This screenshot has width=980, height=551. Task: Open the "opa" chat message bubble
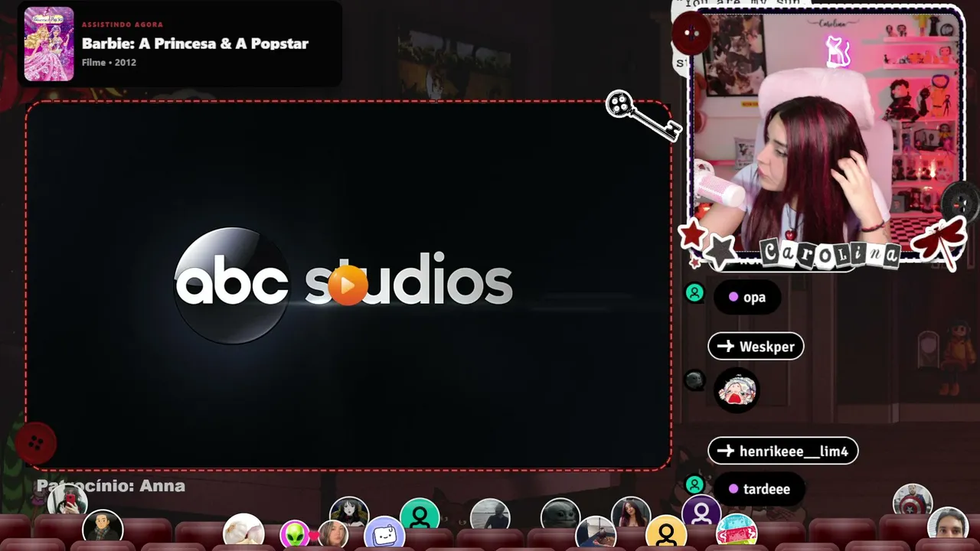coord(747,297)
